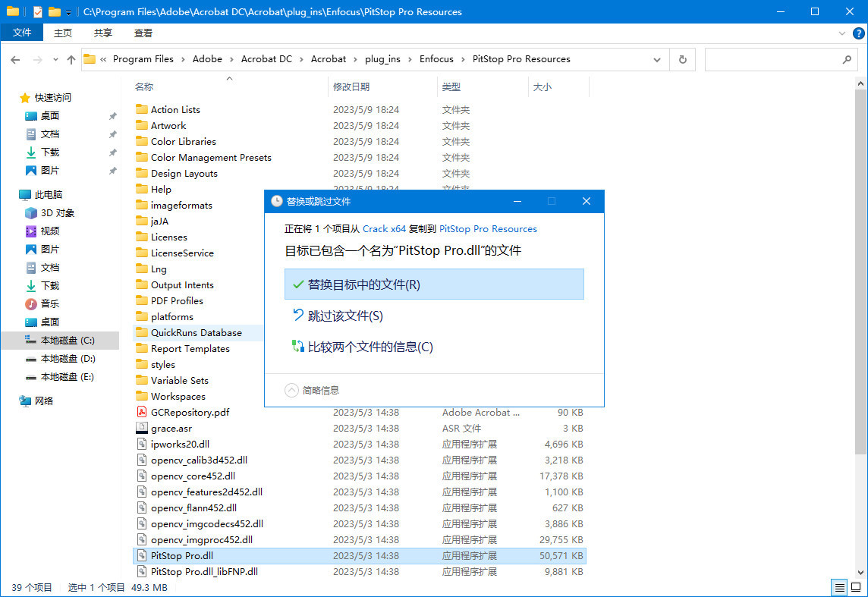This screenshot has width=868, height=597.
Task: Click the refresh icon beside the address bar
Action: coord(682,59)
